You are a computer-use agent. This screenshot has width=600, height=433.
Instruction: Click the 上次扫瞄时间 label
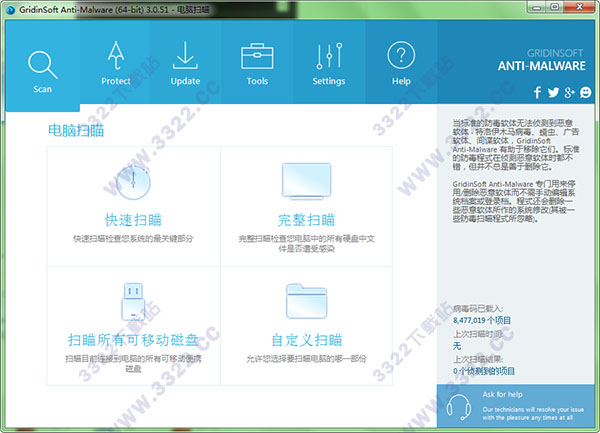click(x=478, y=334)
